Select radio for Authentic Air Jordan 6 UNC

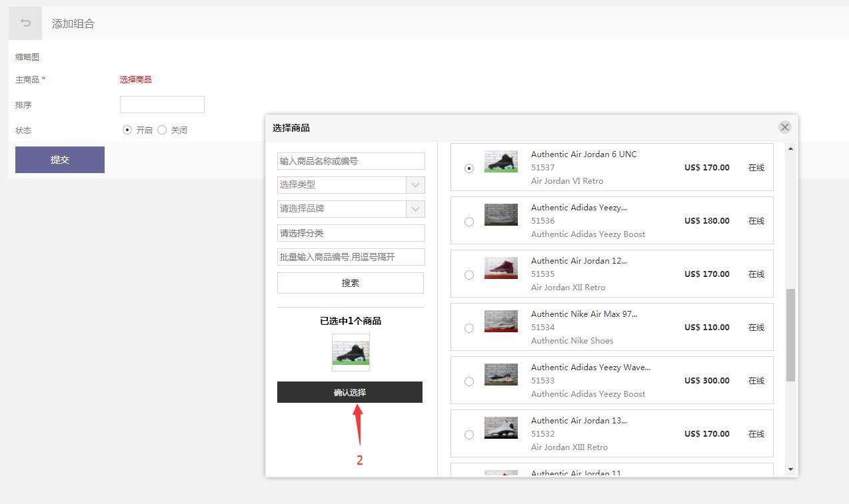click(x=469, y=168)
